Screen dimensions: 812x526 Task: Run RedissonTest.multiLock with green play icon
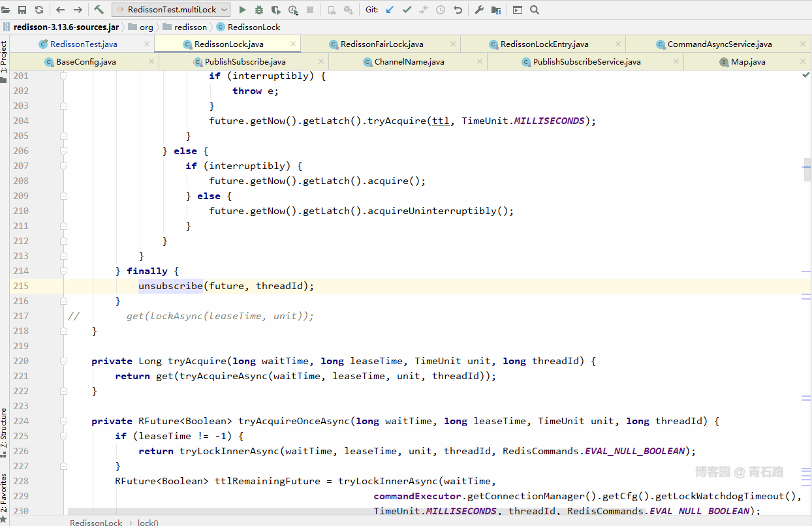(242, 10)
